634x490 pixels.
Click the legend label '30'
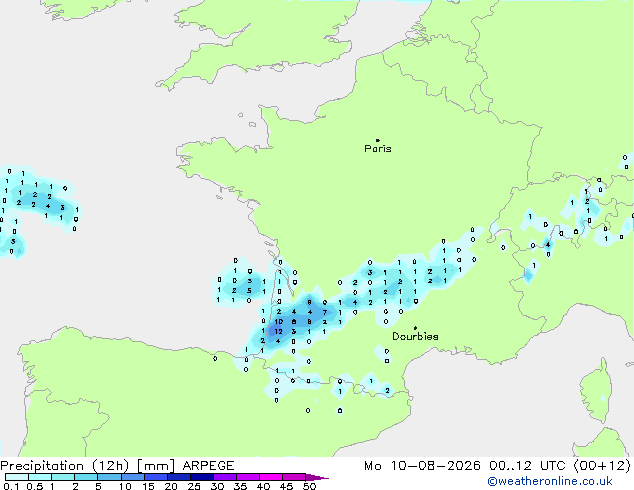[x=217, y=486]
